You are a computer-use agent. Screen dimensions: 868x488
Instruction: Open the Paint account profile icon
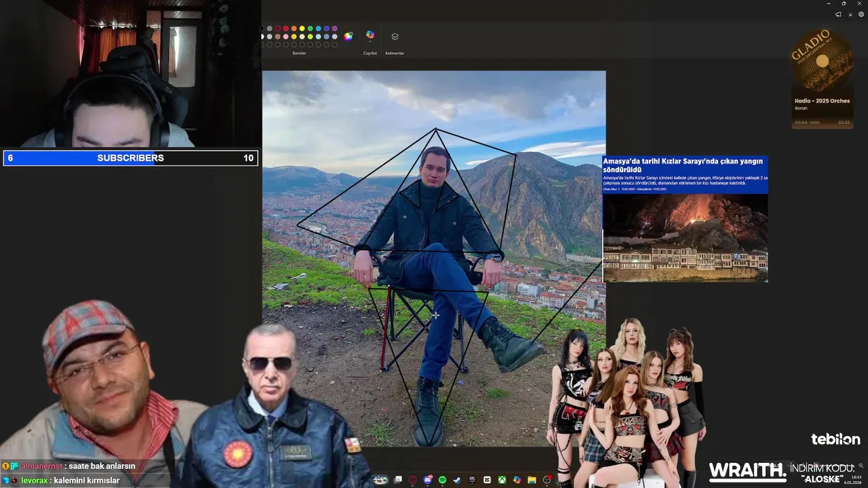coord(850,14)
